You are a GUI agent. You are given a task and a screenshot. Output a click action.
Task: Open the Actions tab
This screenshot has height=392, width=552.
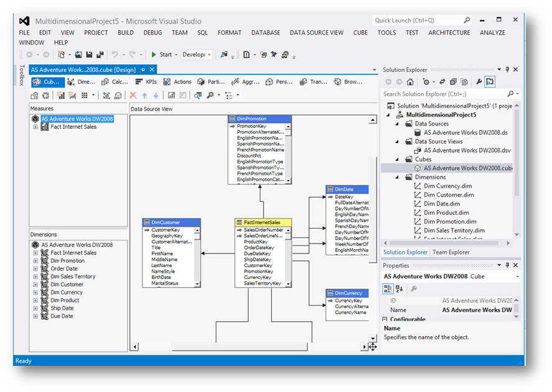click(177, 82)
